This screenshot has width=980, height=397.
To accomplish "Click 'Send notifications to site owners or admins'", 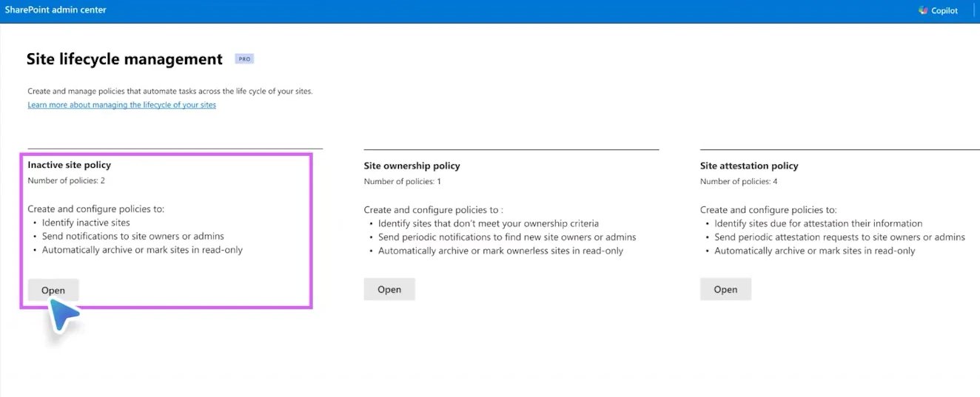I will tap(133, 237).
